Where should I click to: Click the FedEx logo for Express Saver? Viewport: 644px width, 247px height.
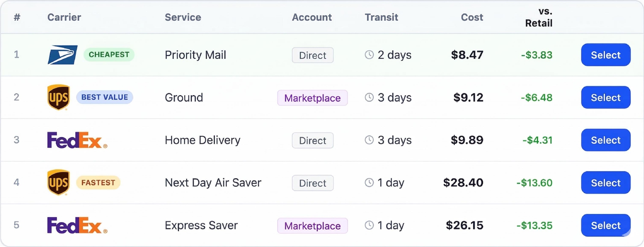point(77,226)
